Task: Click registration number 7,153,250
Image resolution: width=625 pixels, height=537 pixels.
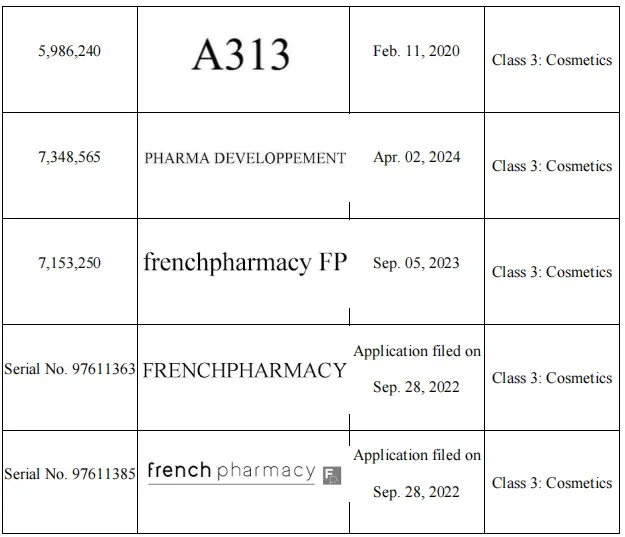Action: click(69, 263)
